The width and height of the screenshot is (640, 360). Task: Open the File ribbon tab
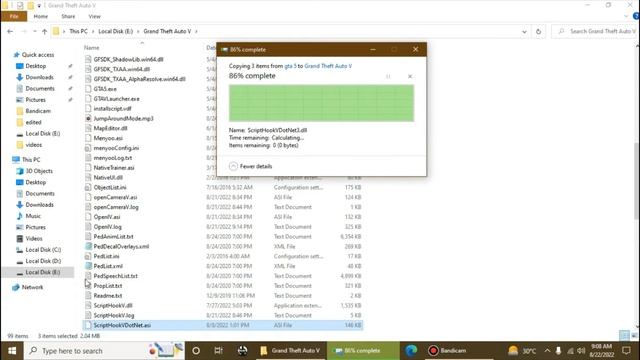coord(14,16)
